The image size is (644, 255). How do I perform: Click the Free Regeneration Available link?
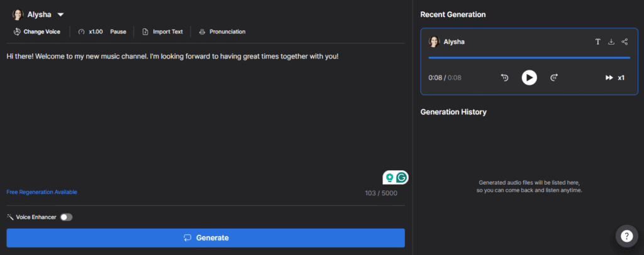(x=42, y=192)
